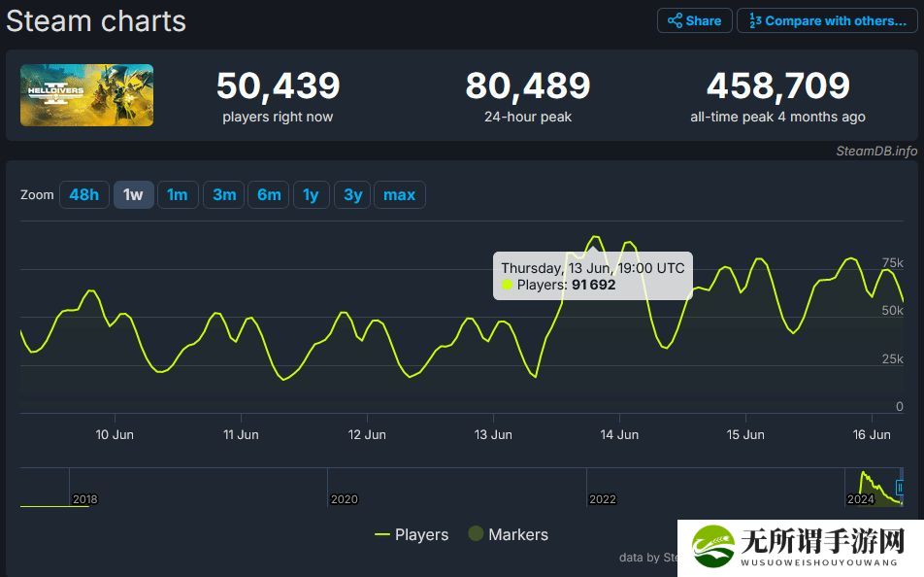Click the 80,489 24-hour peak value
This screenshot has width=924, height=577.
click(528, 86)
